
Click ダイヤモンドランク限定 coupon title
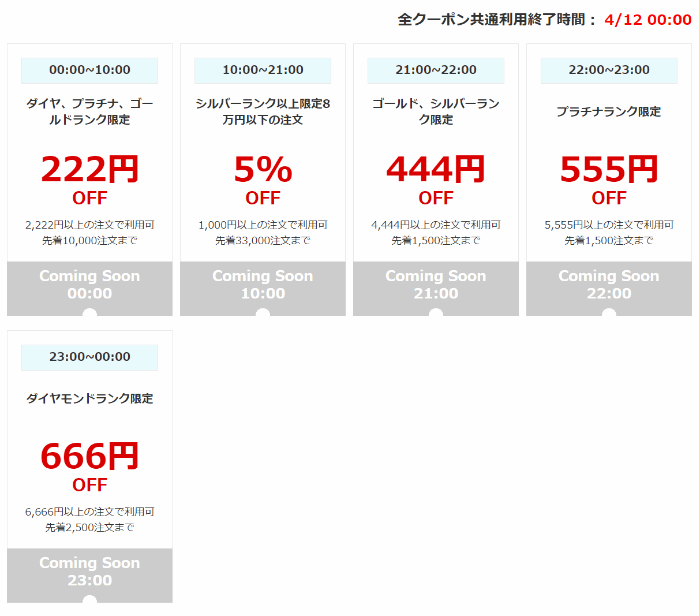(x=89, y=398)
